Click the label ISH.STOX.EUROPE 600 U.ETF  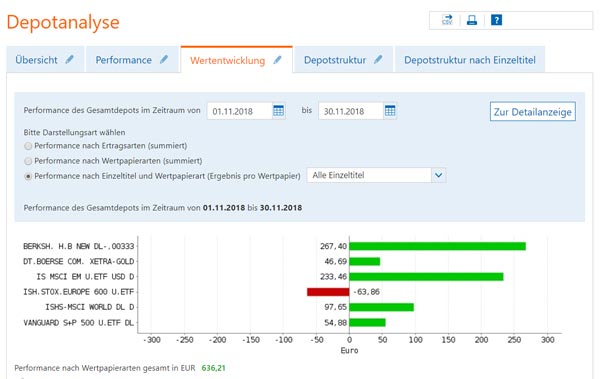click(x=79, y=292)
